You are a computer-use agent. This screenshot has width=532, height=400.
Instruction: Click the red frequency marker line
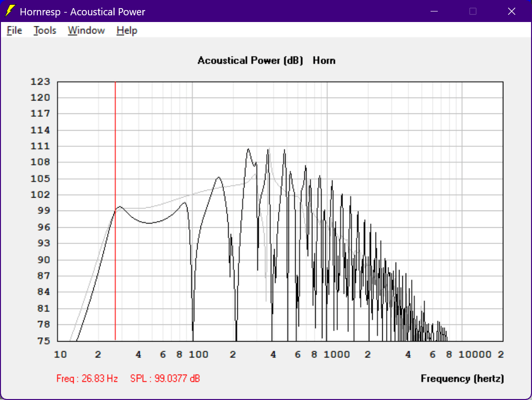tap(115, 211)
